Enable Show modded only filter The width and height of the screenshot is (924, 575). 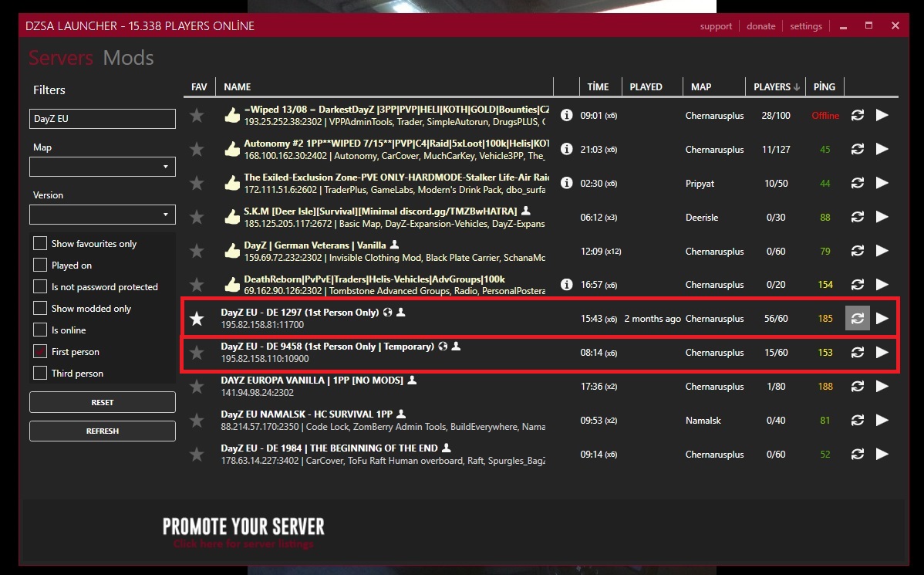click(x=40, y=309)
